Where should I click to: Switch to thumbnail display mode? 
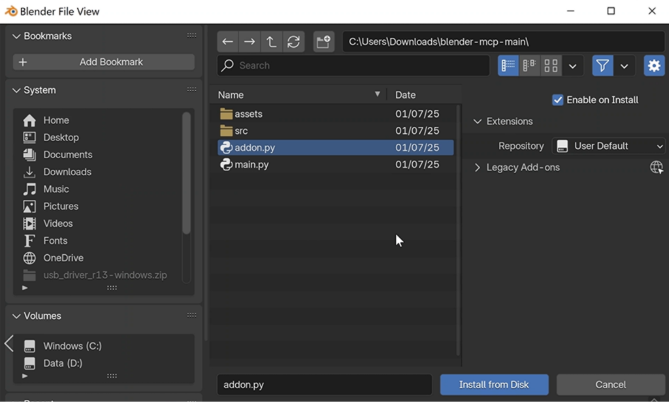551,66
